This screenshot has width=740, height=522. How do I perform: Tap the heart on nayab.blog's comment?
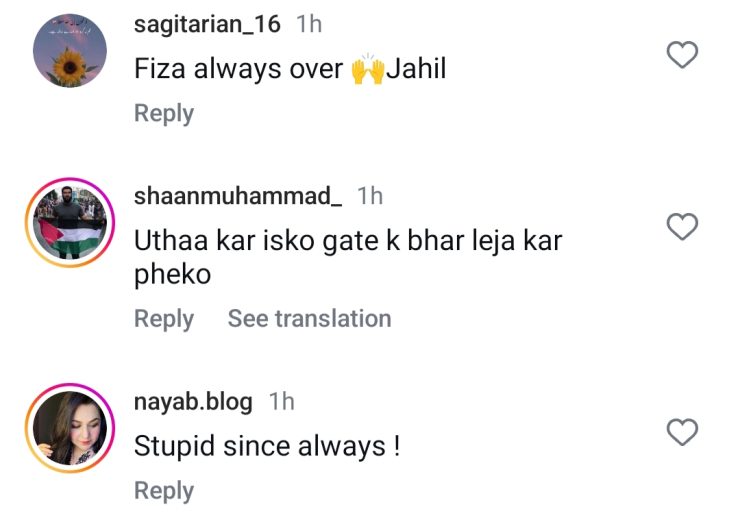682,432
